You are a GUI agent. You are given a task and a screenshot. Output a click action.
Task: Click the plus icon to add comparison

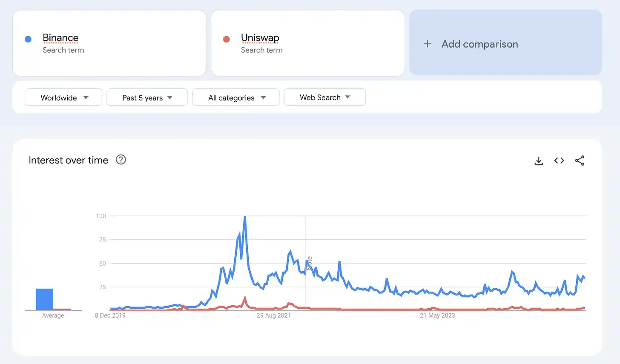coord(428,44)
